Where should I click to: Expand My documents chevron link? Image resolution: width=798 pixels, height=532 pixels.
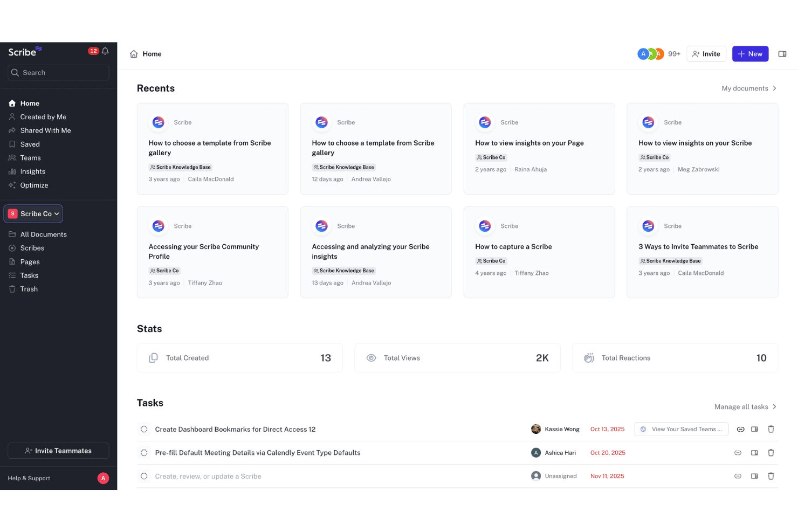(x=749, y=88)
